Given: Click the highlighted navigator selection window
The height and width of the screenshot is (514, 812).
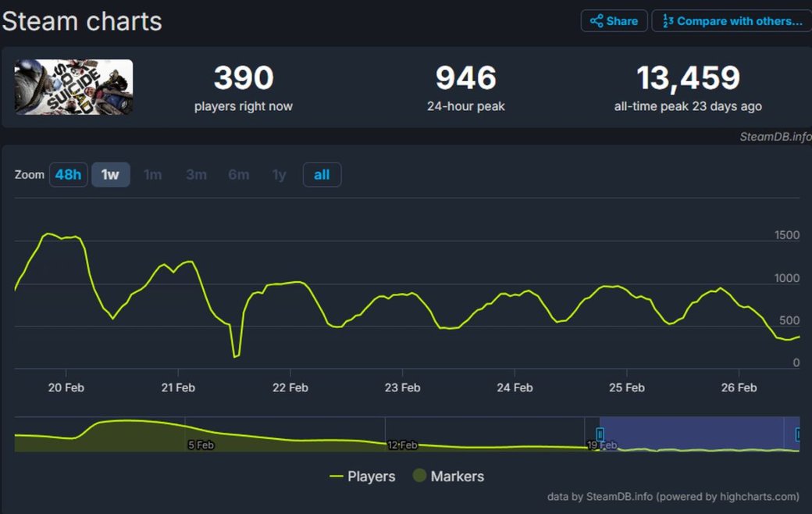Looking at the screenshot, I should 699,434.
